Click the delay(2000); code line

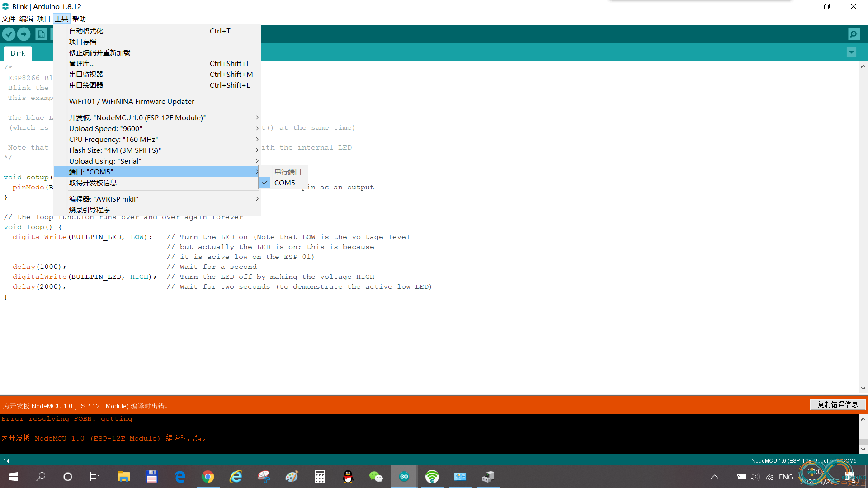point(39,286)
